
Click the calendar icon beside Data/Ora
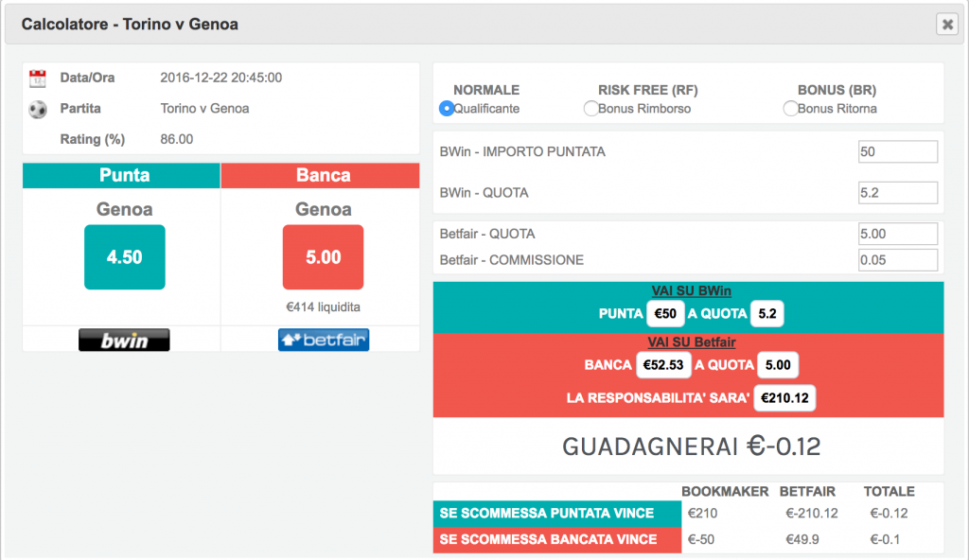pyautogui.click(x=38, y=79)
